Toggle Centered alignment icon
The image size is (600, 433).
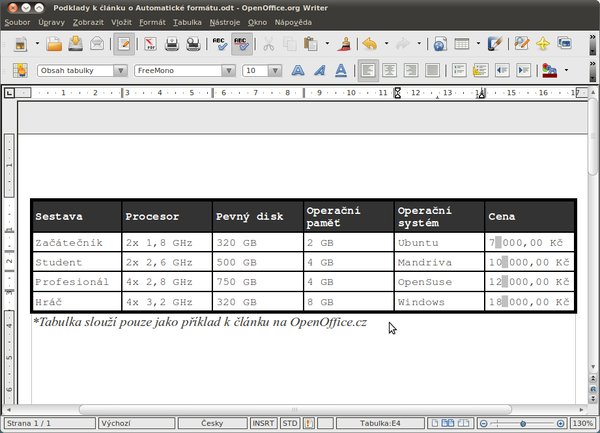[389, 70]
